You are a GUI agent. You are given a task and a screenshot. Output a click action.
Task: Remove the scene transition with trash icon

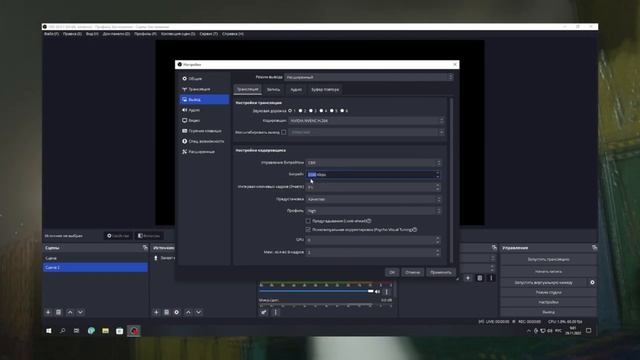pyautogui.click(x=480, y=278)
